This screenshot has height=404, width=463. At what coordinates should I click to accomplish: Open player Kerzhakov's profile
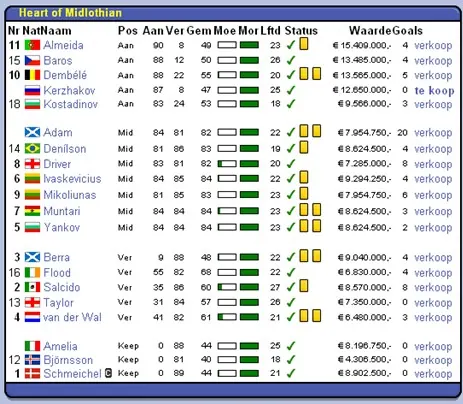point(69,90)
